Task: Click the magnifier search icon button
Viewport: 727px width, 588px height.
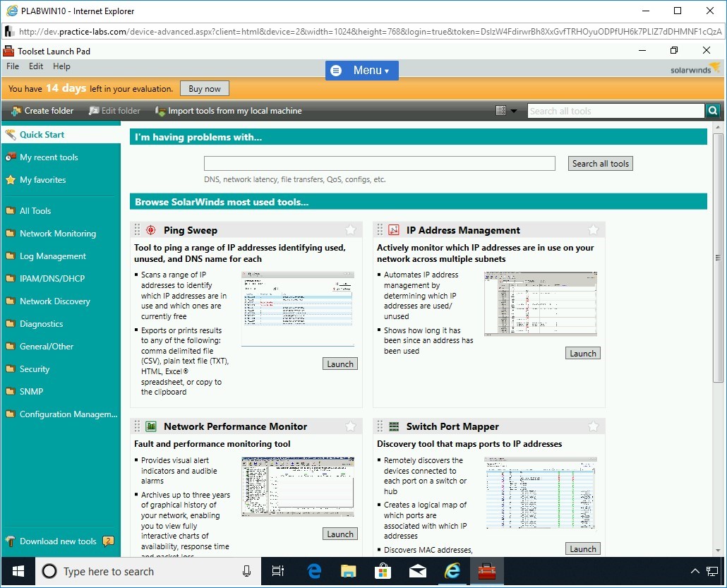Action: click(x=713, y=111)
